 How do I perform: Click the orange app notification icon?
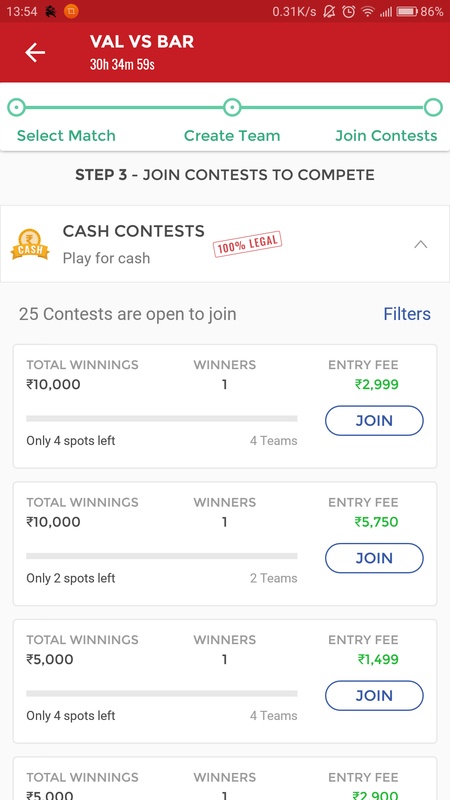[71, 11]
